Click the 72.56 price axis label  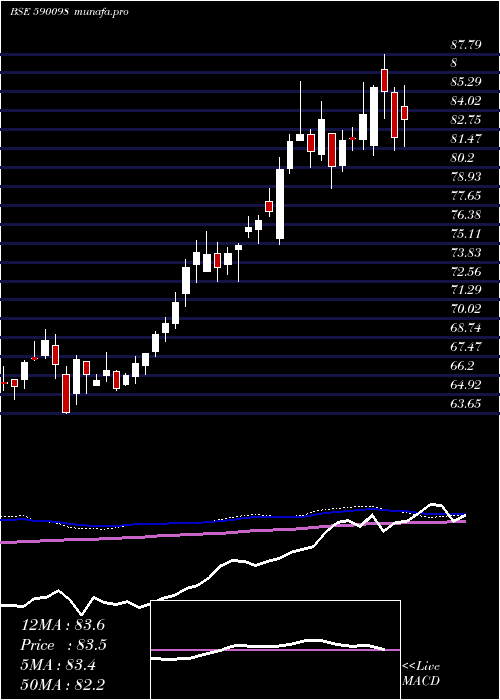tap(467, 271)
